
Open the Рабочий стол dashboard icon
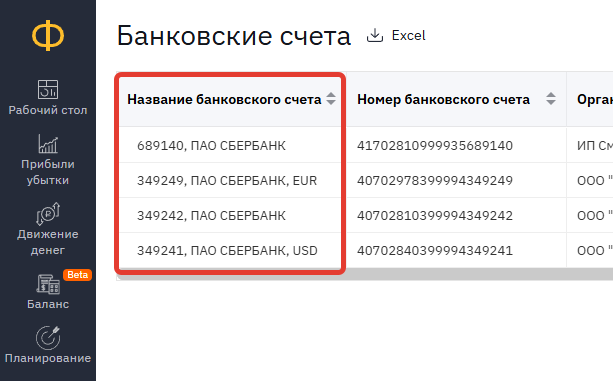pos(48,89)
